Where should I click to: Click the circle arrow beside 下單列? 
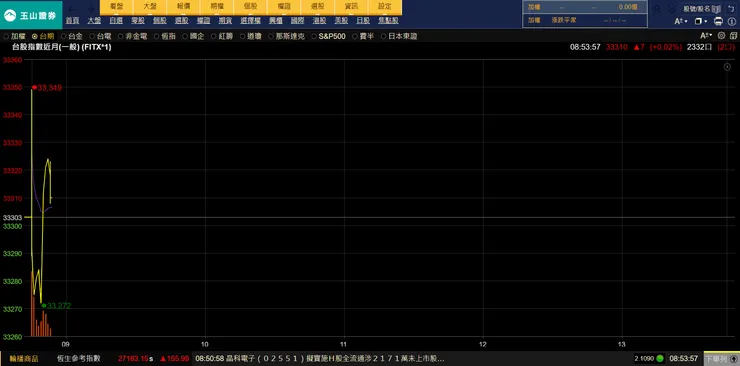[x=733, y=359]
